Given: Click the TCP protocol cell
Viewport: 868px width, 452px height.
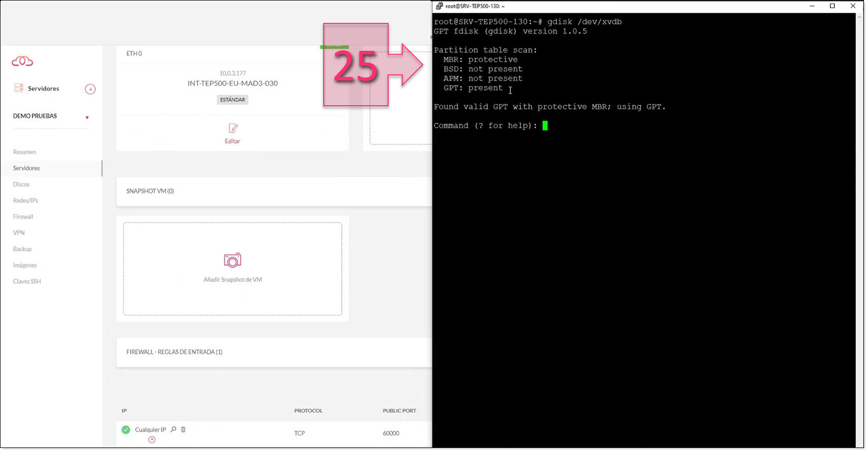Looking at the screenshot, I should click(299, 433).
